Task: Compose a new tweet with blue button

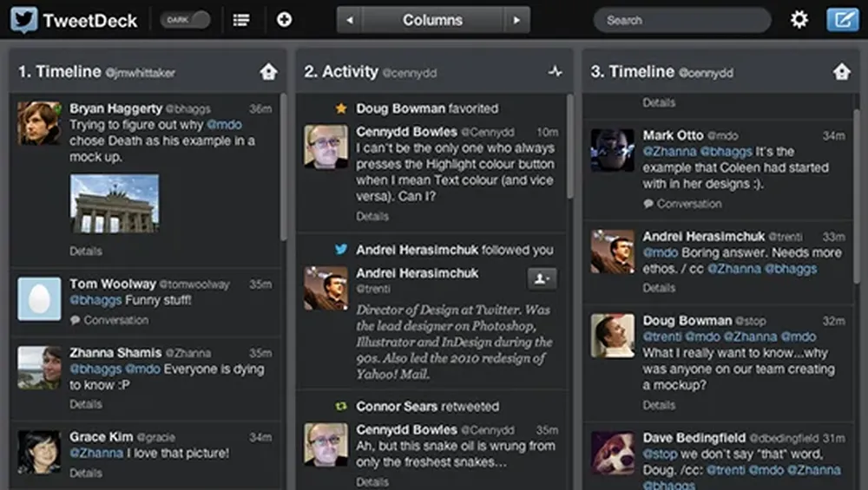Action: coord(841,20)
